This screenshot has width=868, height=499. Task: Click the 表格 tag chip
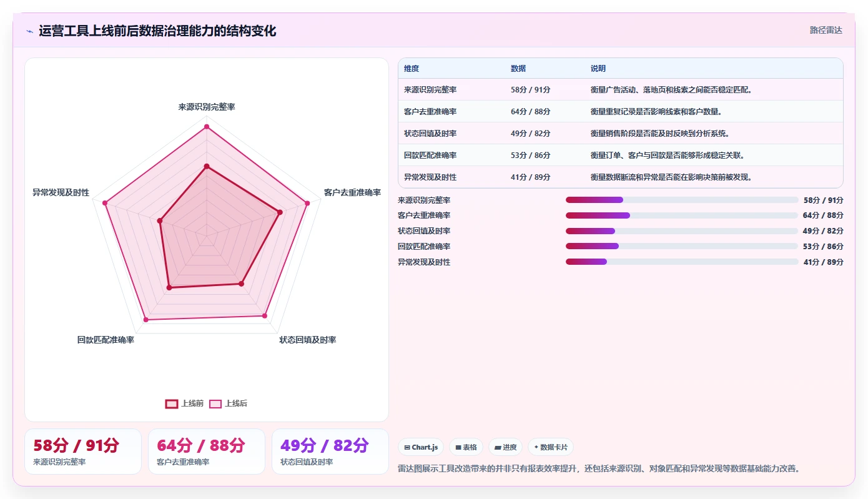(x=466, y=447)
